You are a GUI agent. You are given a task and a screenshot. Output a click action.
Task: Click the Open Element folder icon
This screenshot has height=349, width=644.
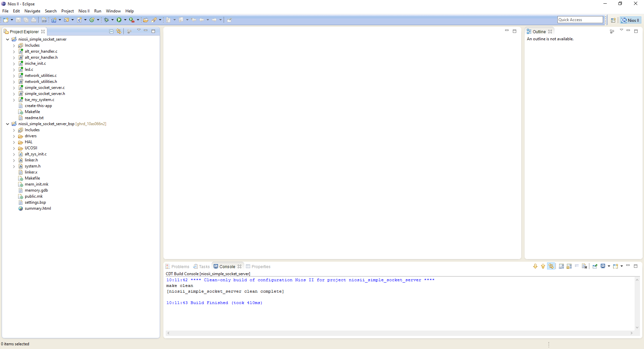click(146, 20)
